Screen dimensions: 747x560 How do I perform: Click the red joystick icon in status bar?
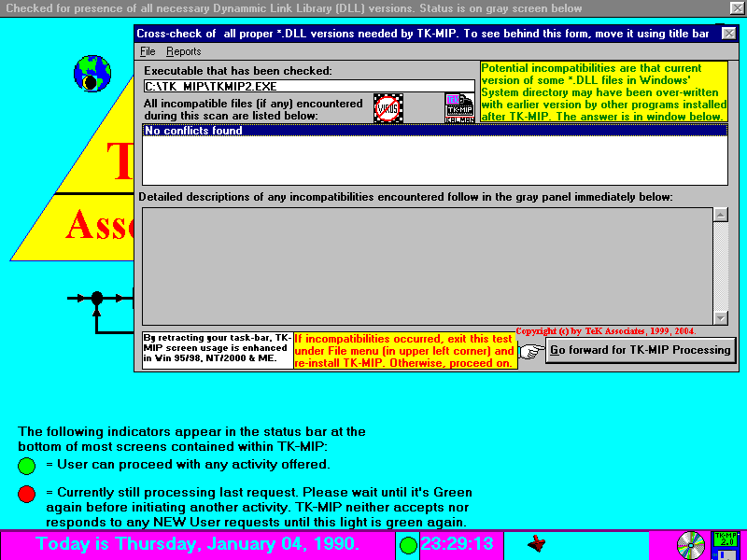pos(536,543)
